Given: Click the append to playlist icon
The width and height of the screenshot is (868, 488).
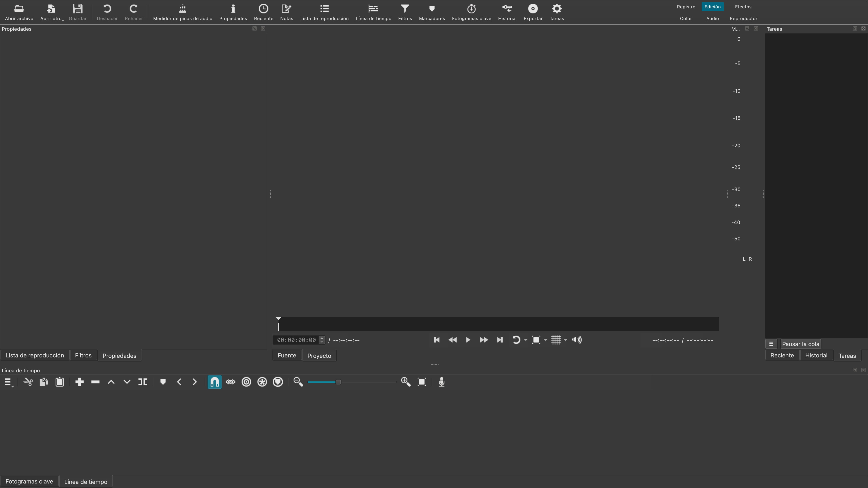Looking at the screenshot, I should coord(79,382).
